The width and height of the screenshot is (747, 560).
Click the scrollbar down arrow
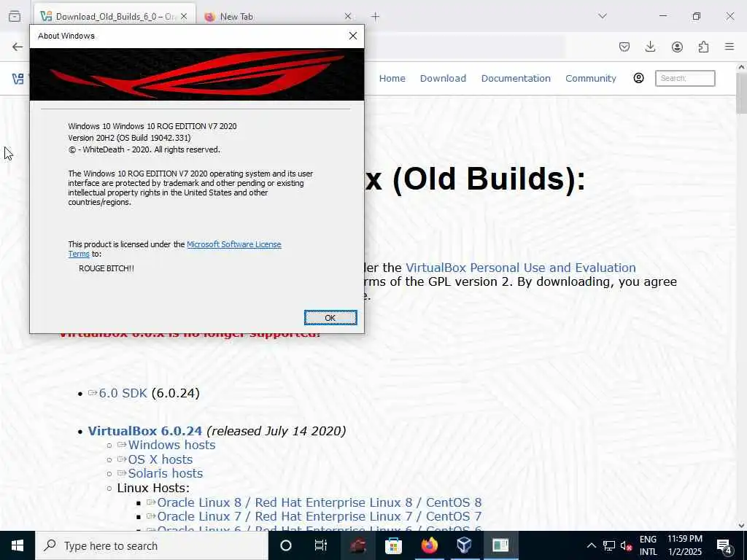pyautogui.click(x=741, y=526)
